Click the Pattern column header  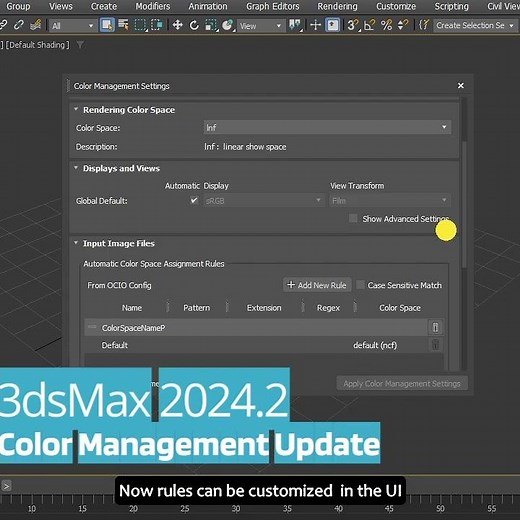(x=197, y=308)
